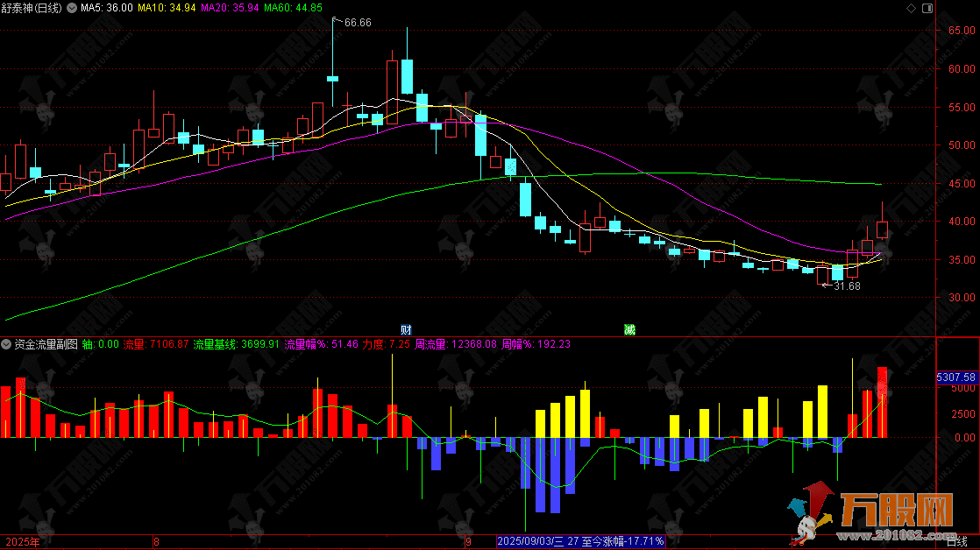Click the 2025年 label on the time axis
980x550 pixels.
click(23, 542)
